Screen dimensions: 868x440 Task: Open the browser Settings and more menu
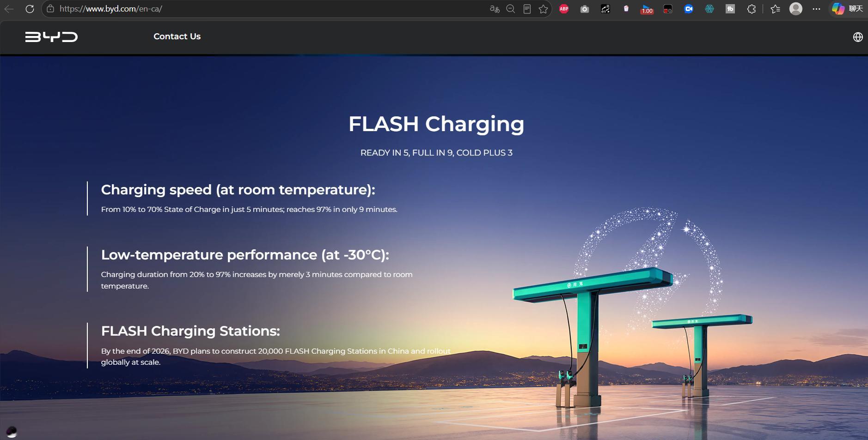tap(817, 9)
